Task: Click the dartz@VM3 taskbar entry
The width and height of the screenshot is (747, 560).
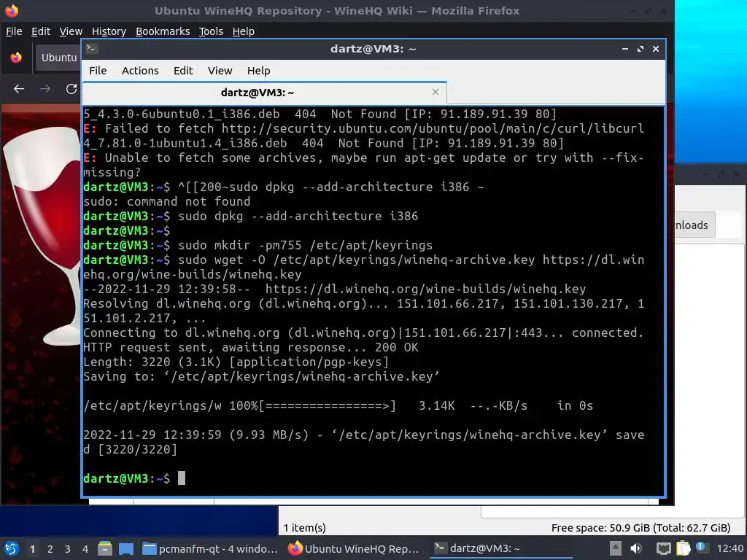Action: click(x=500, y=548)
